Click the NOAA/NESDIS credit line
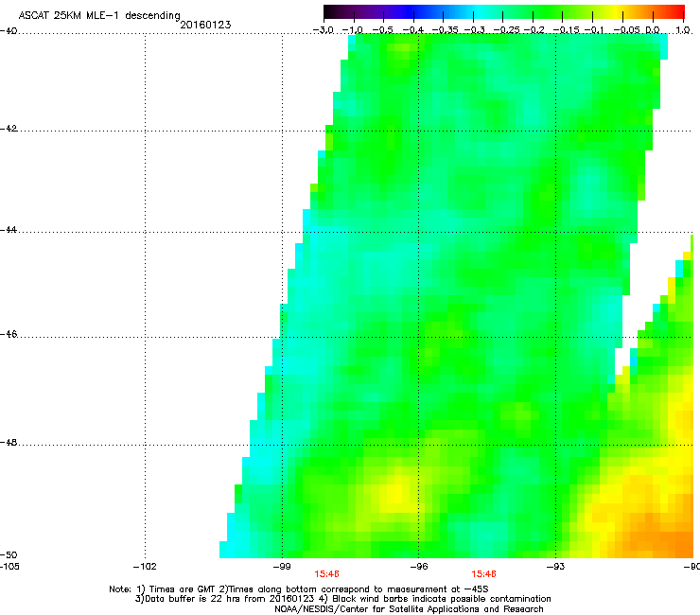This screenshot has height=615, width=700. [x=409, y=609]
